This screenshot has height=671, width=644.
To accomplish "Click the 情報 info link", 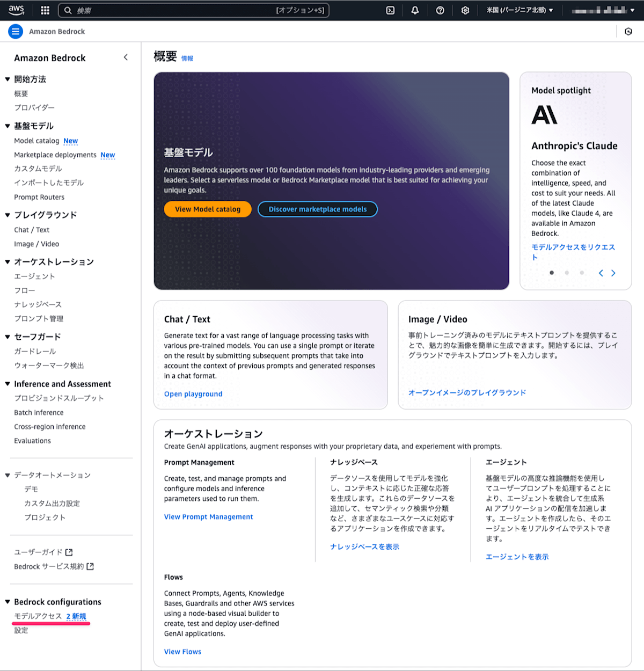I will (187, 59).
